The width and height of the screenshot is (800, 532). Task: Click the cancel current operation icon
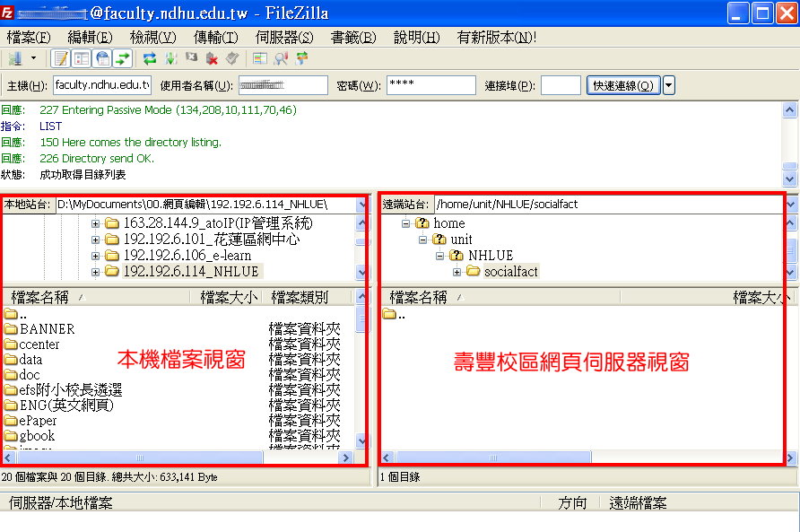click(x=190, y=58)
